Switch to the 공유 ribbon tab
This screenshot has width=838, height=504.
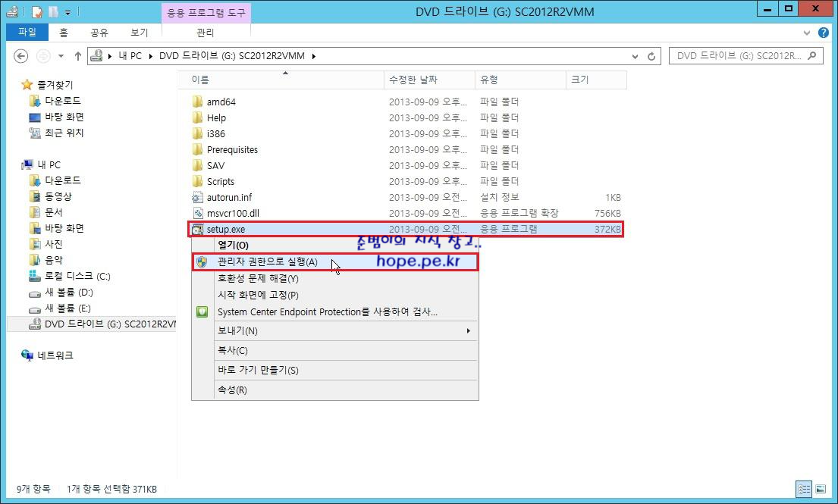point(99,33)
